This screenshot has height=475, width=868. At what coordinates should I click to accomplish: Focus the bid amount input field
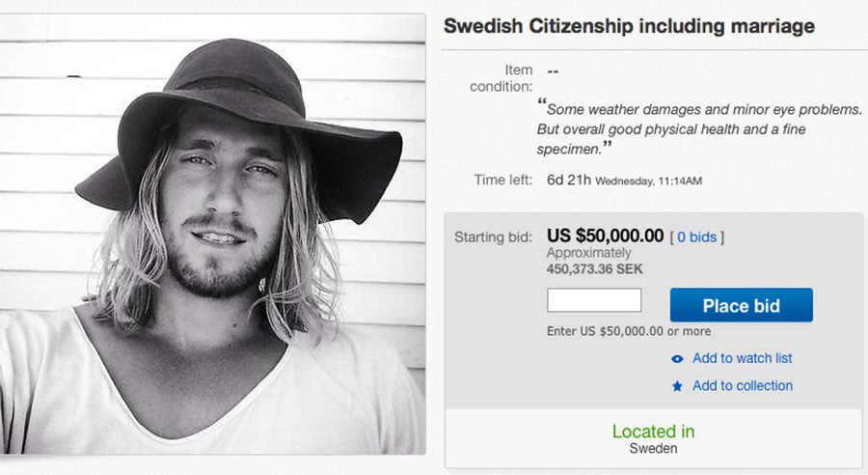(594, 300)
